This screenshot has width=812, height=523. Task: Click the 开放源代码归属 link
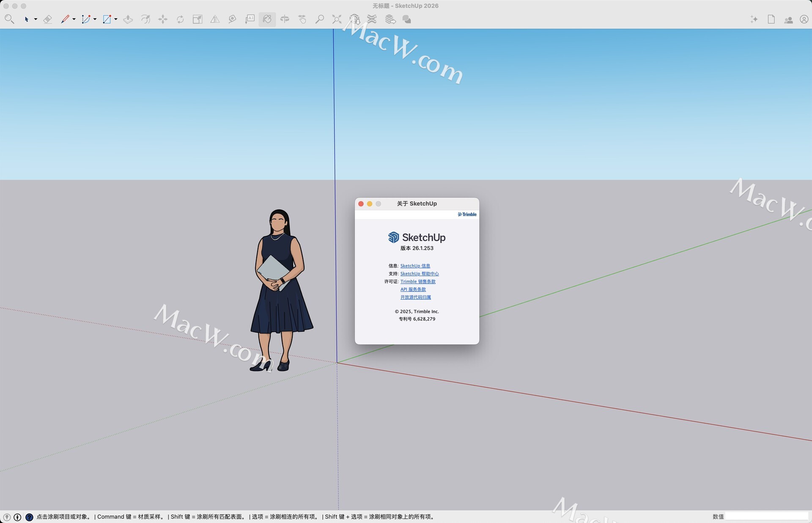tap(415, 297)
